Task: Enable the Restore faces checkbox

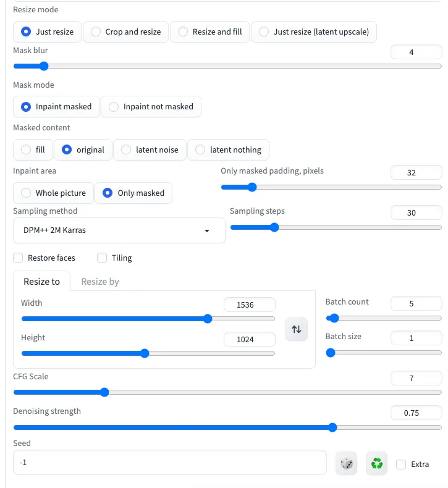Action: [18, 258]
